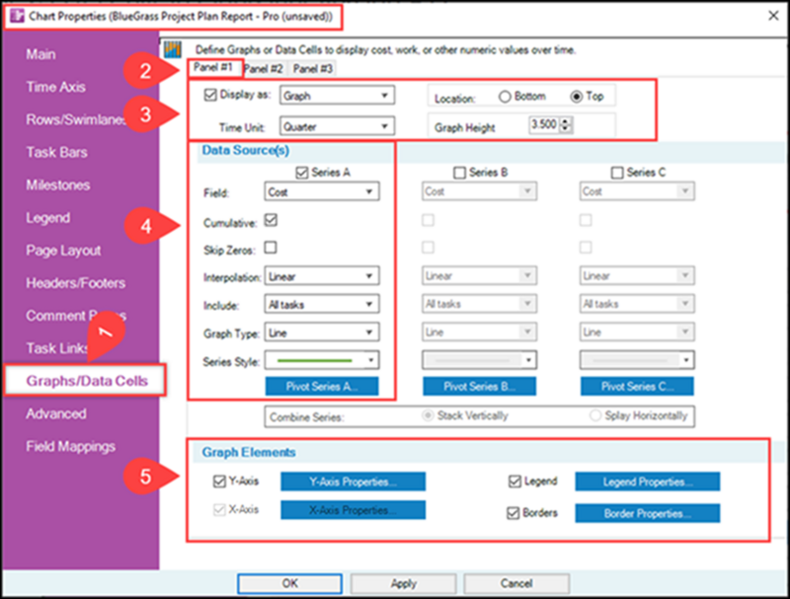
Task: Enable the Series B checkbox
Action: (459, 173)
